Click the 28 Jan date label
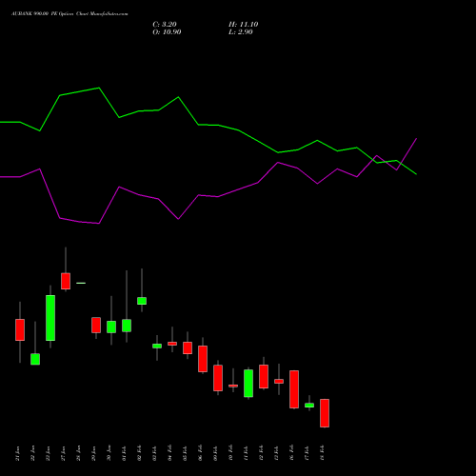 pyautogui.click(x=79, y=453)
